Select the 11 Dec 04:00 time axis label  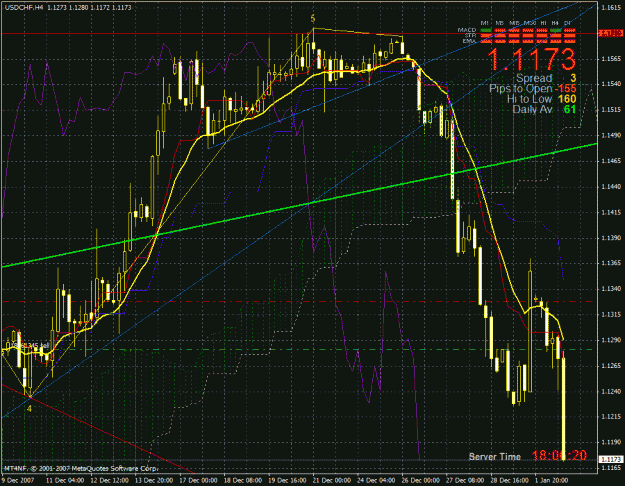[x=65, y=480]
